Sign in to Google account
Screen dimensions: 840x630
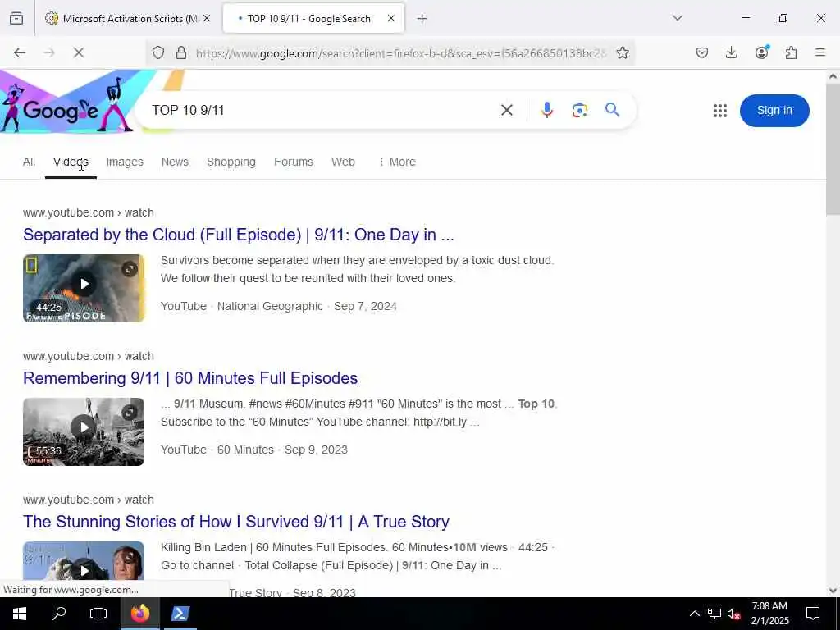[774, 111]
